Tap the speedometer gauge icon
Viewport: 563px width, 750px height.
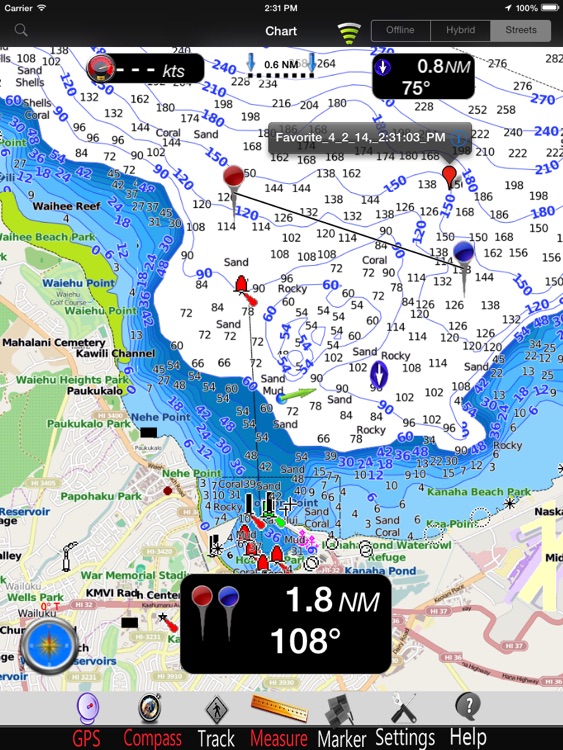click(x=101, y=68)
